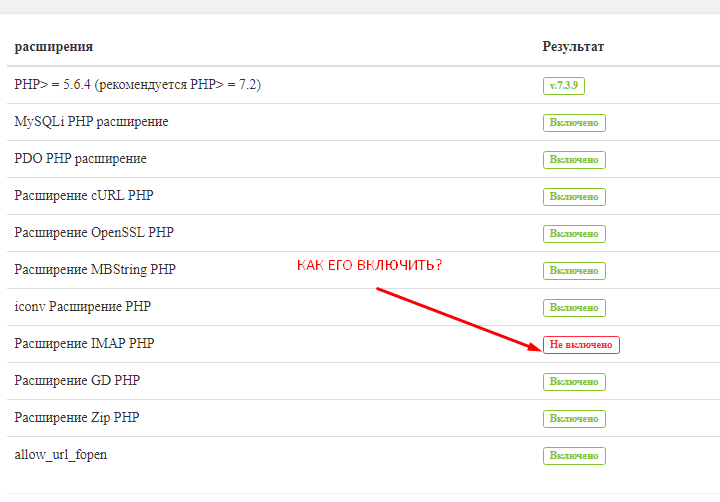Click the 'Расширение IMAP PHP' row label
The image size is (720, 502).
point(84,344)
